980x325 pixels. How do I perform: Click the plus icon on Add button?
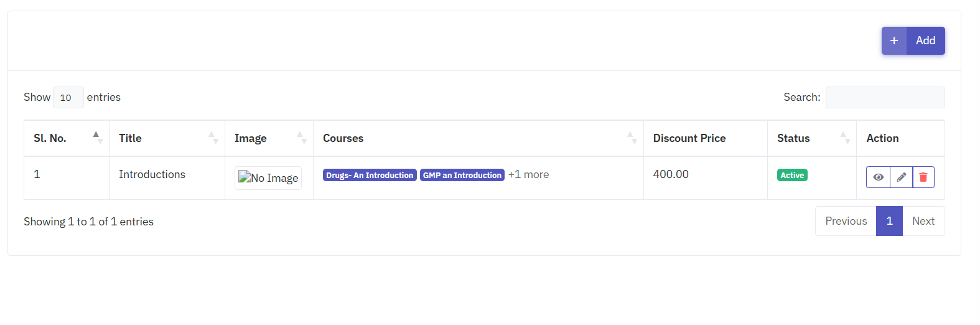coord(894,41)
